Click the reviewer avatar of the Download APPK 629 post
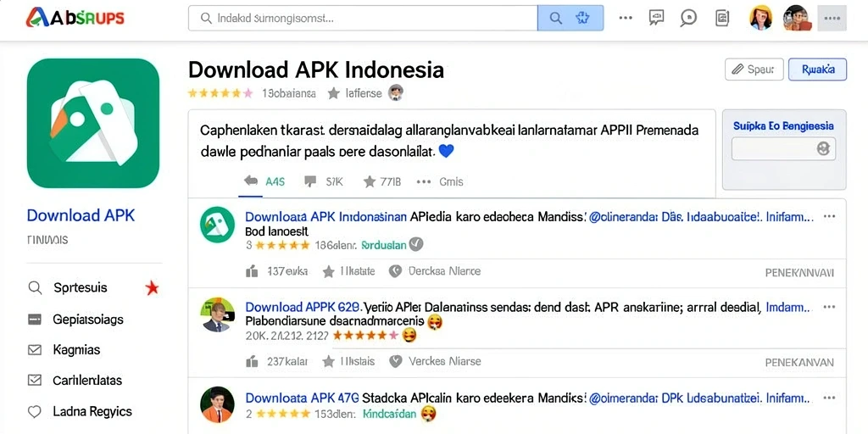 pyautogui.click(x=216, y=314)
